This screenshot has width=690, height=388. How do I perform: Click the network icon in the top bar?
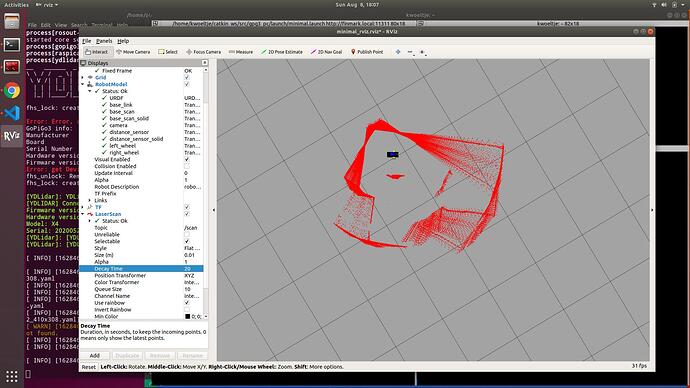pos(653,4)
